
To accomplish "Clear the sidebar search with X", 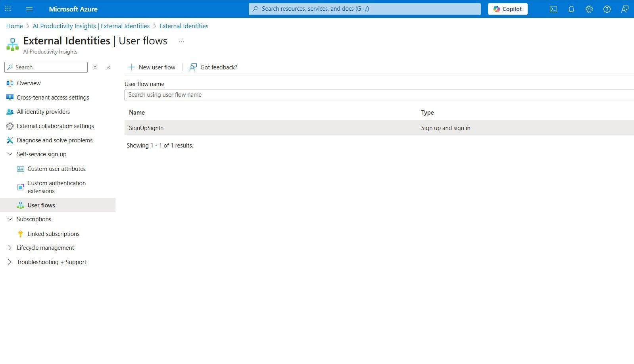I will [95, 67].
